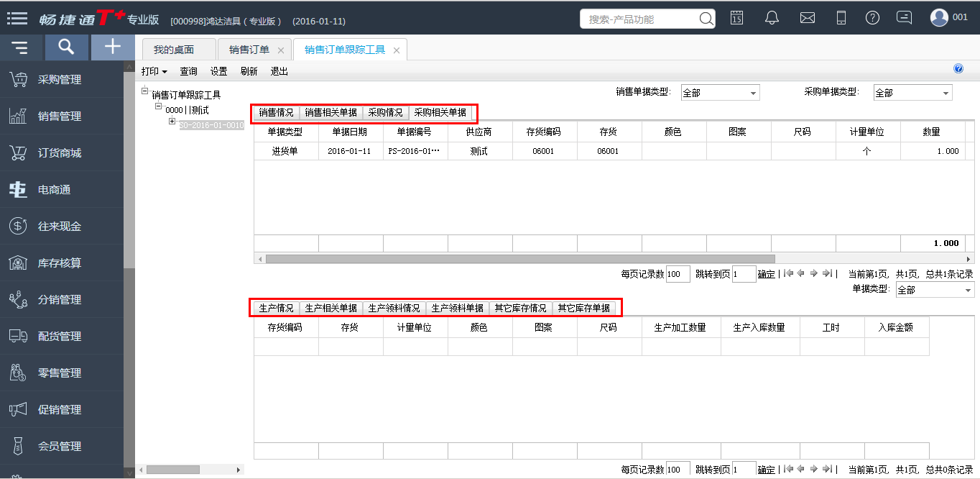The height and width of the screenshot is (479, 980).
Task: Expand the SO-2016-01-0010 tree node
Action: point(172,121)
